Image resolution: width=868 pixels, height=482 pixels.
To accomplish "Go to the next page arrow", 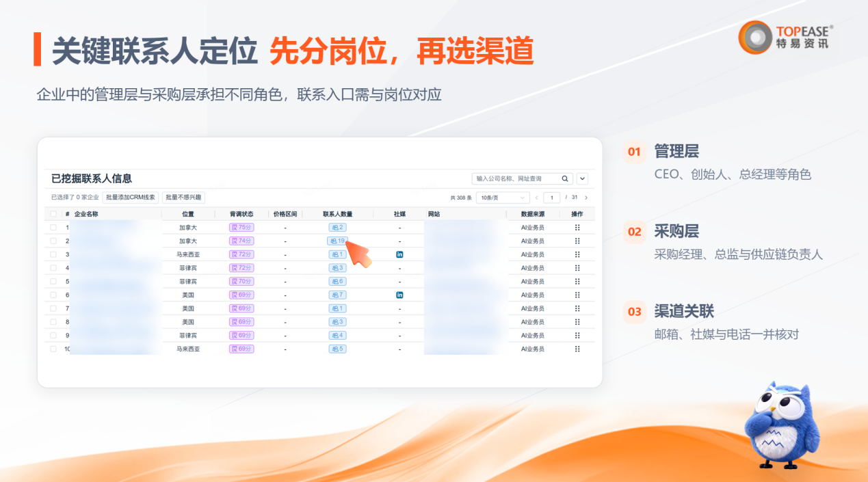I will pyautogui.click(x=586, y=198).
